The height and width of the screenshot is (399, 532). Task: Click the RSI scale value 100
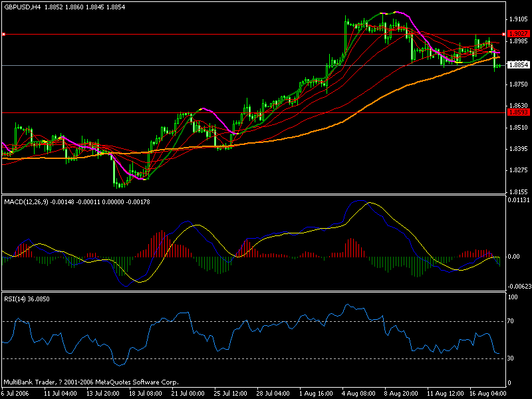point(513,297)
